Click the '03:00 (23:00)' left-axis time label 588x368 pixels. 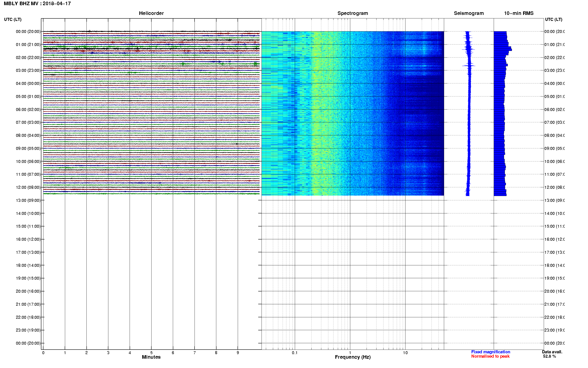[x=28, y=71]
